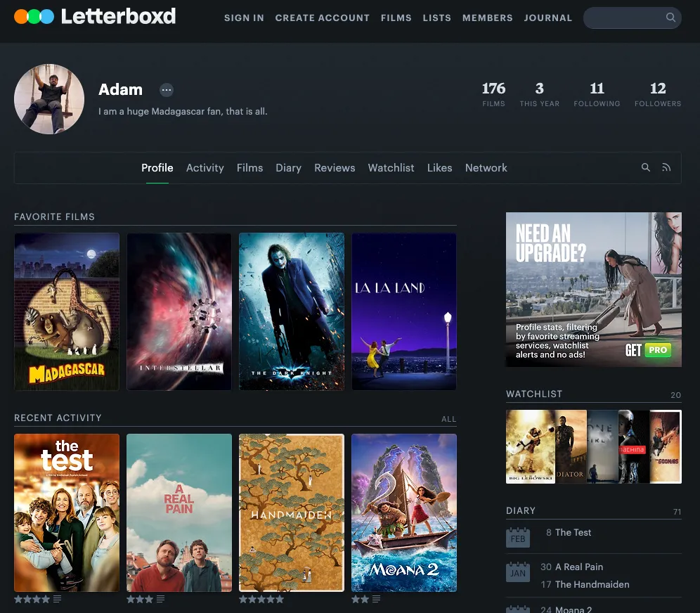Open The Goonies poster in Watchlist
This screenshot has height=613, width=700.
tap(665, 446)
